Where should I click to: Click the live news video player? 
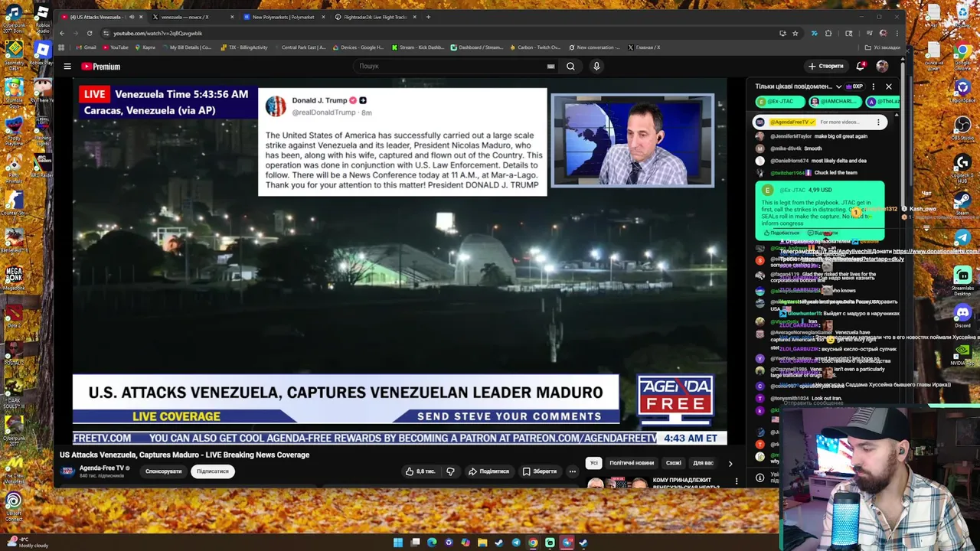[x=400, y=262]
